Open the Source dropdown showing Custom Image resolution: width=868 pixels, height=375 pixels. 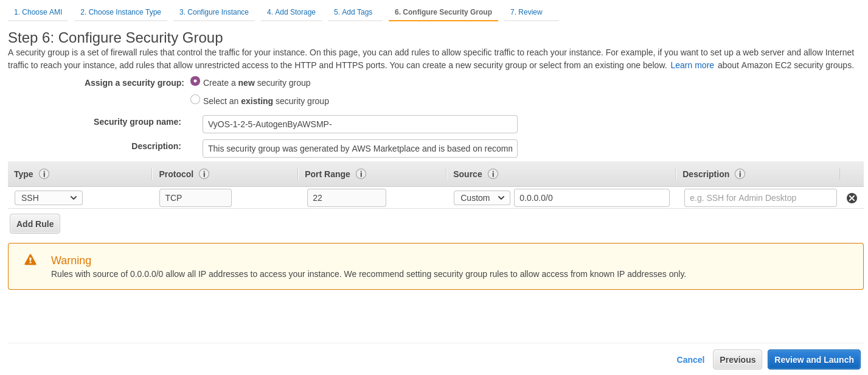point(482,197)
